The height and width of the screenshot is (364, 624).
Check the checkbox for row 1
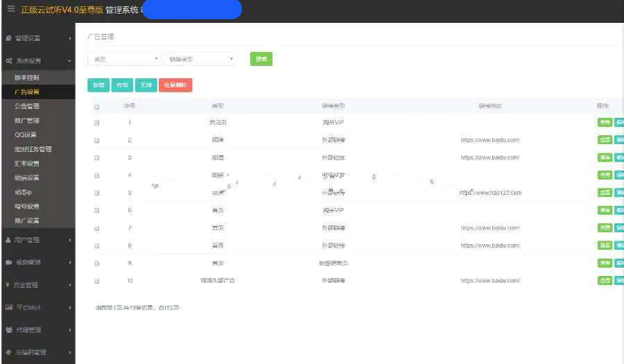point(97,123)
